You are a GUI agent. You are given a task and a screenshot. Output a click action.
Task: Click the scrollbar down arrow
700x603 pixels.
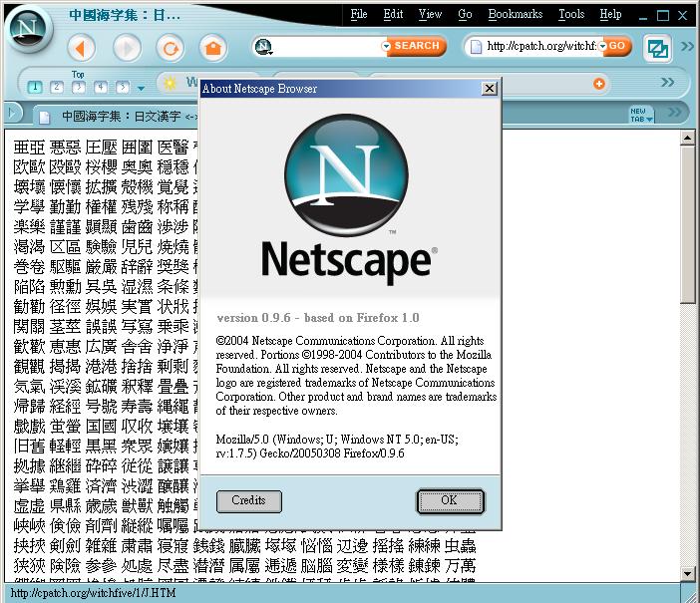coord(687,573)
